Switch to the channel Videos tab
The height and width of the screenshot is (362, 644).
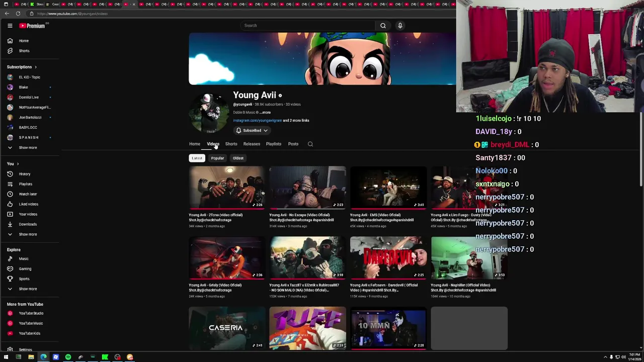pyautogui.click(x=213, y=144)
